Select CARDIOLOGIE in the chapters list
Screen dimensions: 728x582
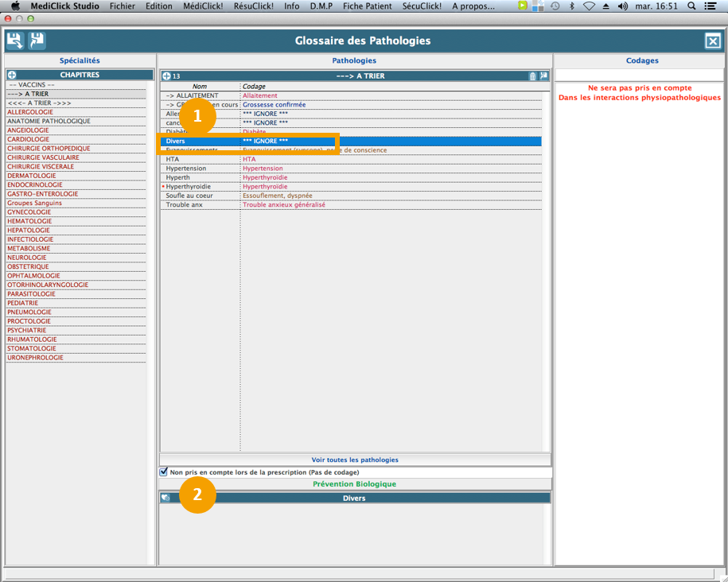29,139
